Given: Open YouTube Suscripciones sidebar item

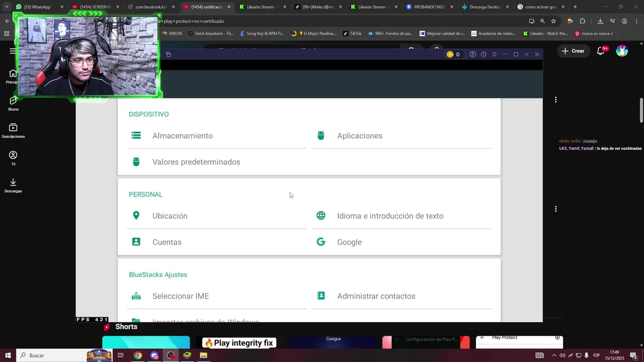Looking at the screenshot, I should point(13,131).
